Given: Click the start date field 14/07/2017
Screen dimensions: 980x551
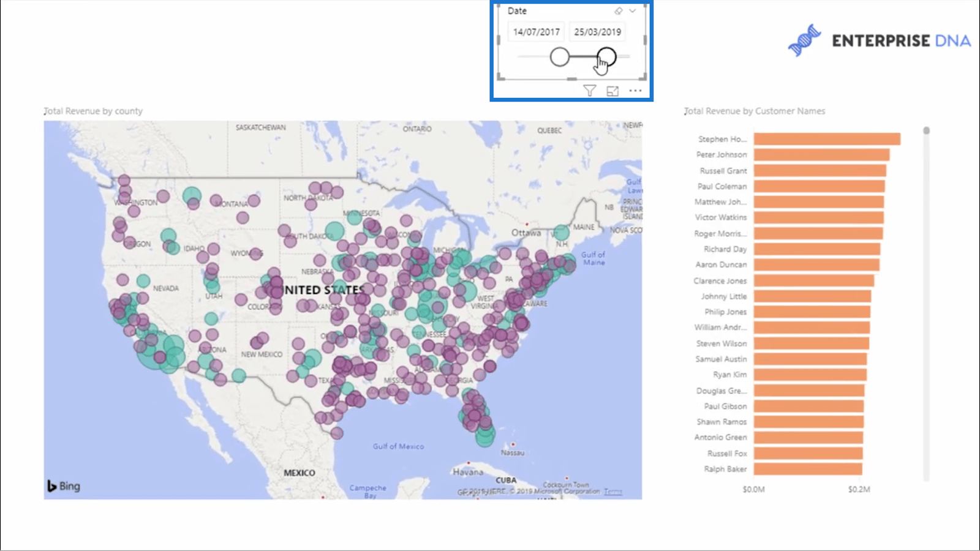Looking at the screenshot, I should 537,32.
